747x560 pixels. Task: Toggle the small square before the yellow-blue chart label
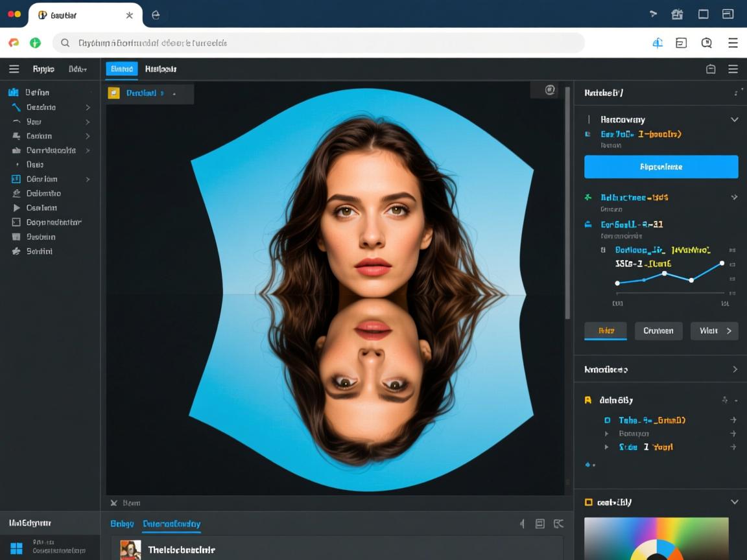pyautogui.click(x=603, y=250)
